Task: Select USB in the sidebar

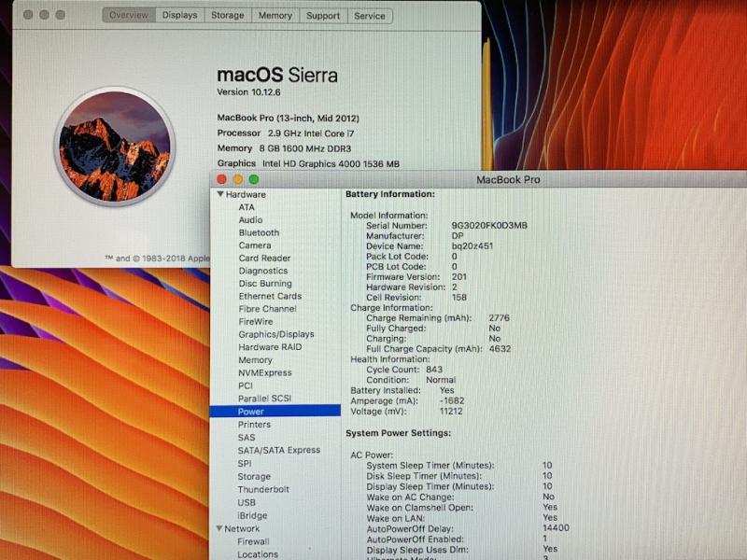Action: [246, 502]
